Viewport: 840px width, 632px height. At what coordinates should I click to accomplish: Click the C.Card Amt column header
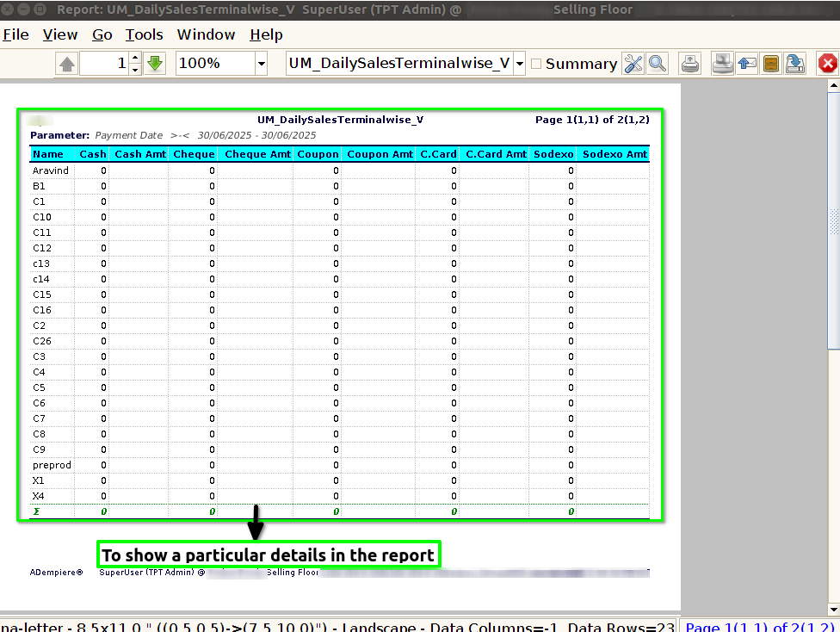click(x=496, y=154)
